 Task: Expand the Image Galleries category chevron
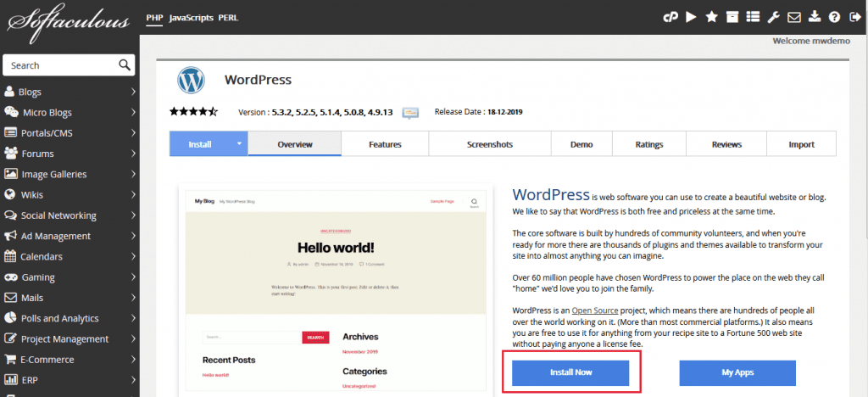tap(133, 174)
